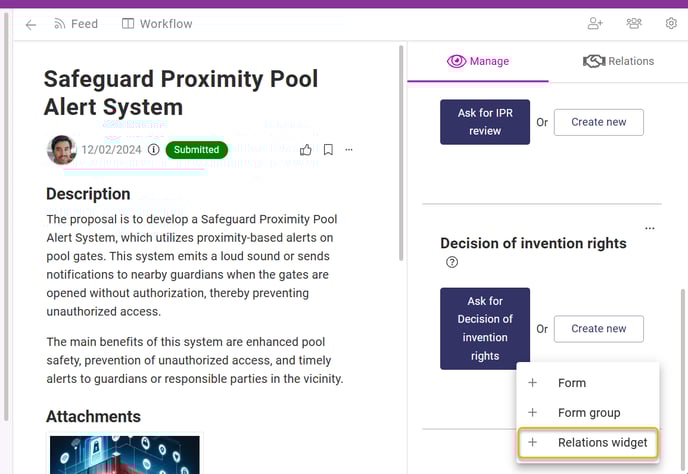
Task: Click Create new beside IPR review
Action: coord(598,122)
